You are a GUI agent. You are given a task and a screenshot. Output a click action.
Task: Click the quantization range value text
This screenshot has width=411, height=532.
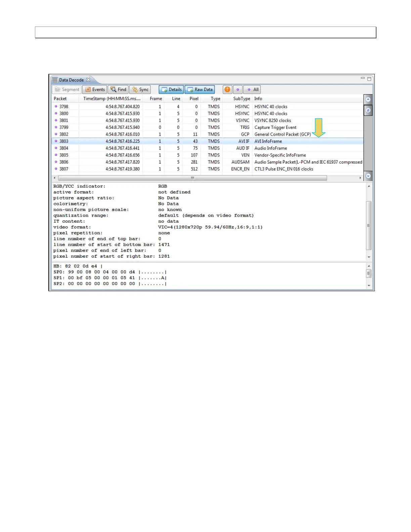point(206,216)
